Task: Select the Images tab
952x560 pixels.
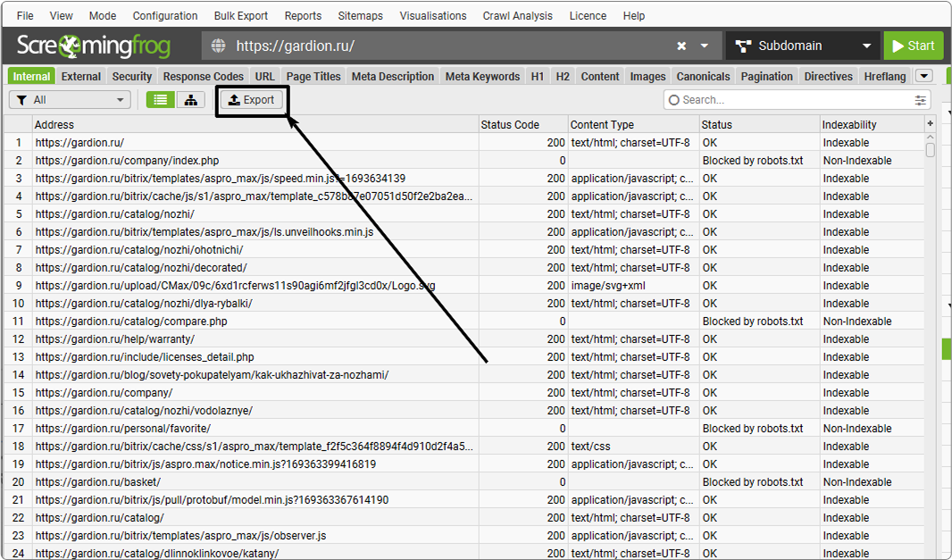Action: click(647, 77)
